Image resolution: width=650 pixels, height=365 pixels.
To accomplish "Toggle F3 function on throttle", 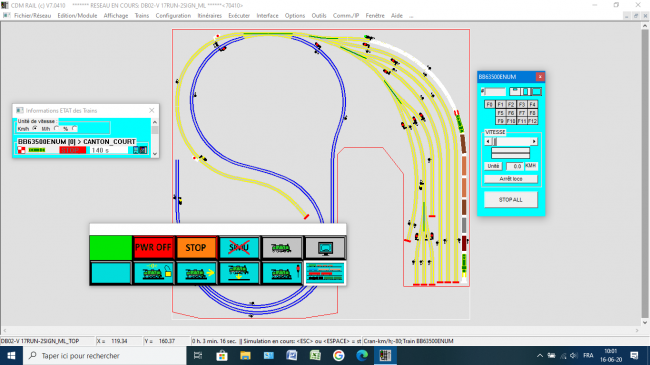I will 522,104.
